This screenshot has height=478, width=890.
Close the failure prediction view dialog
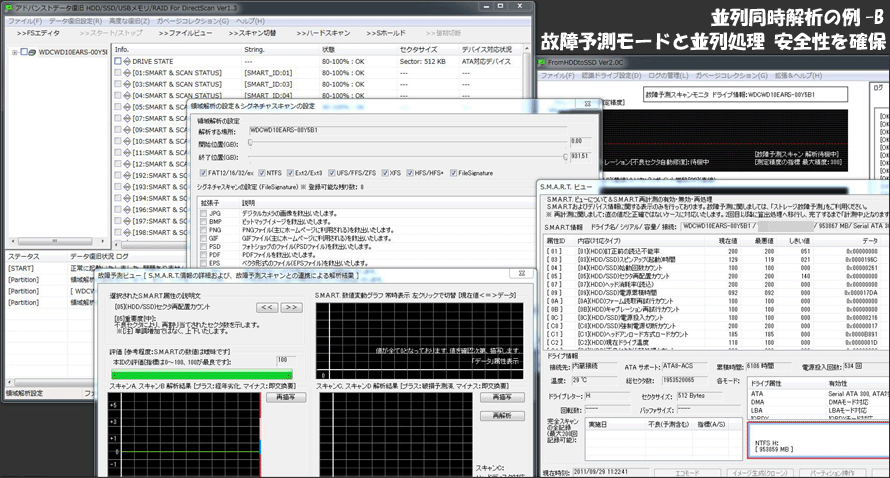(522, 274)
